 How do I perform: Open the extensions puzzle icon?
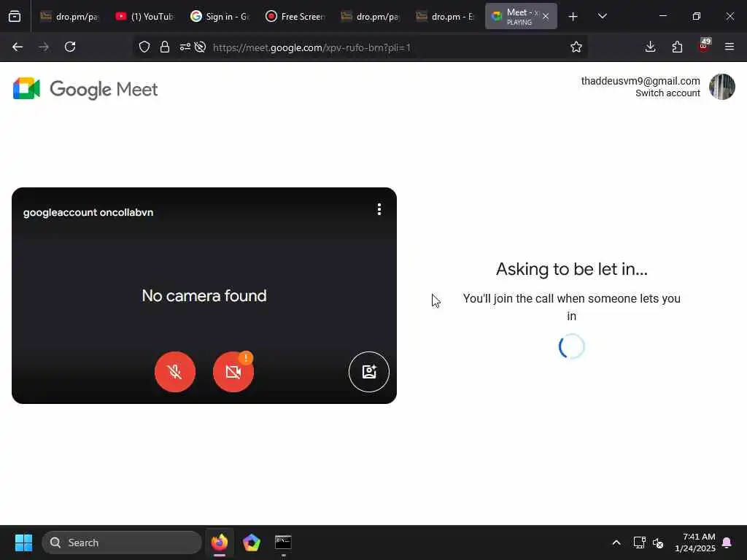point(677,47)
